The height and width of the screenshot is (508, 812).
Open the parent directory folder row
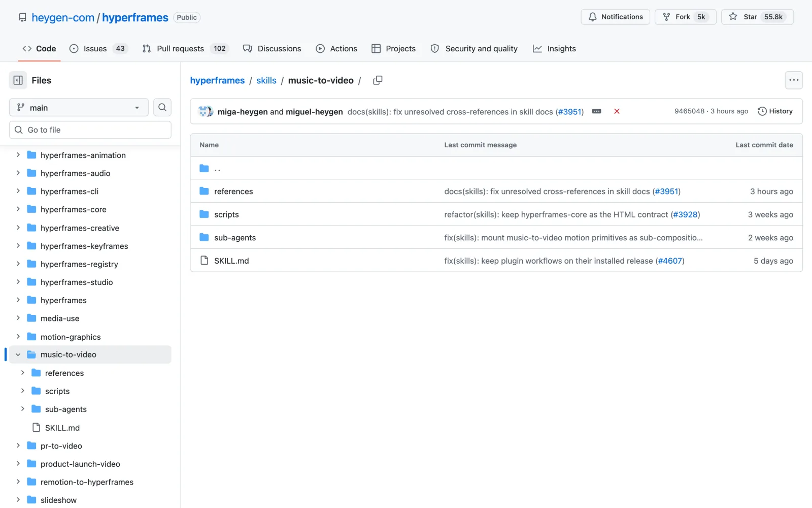click(496, 168)
